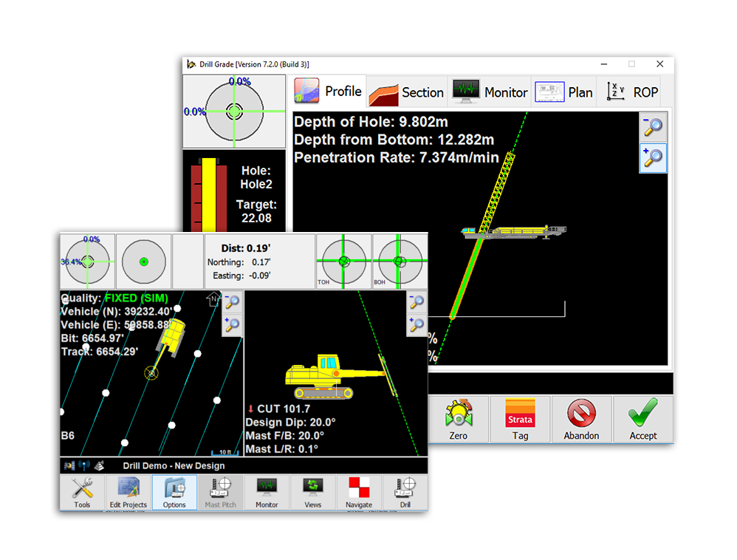Click the Bit: 6654.97' reading
The height and width of the screenshot is (560, 737).
tap(92, 338)
